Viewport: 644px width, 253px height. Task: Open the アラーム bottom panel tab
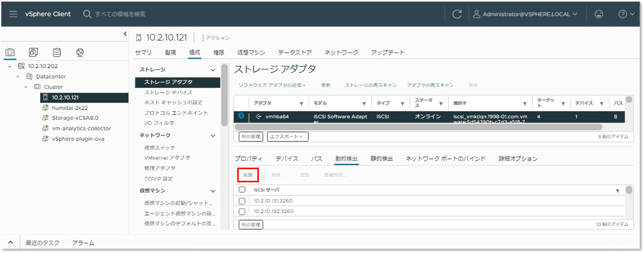click(x=83, y=243)
